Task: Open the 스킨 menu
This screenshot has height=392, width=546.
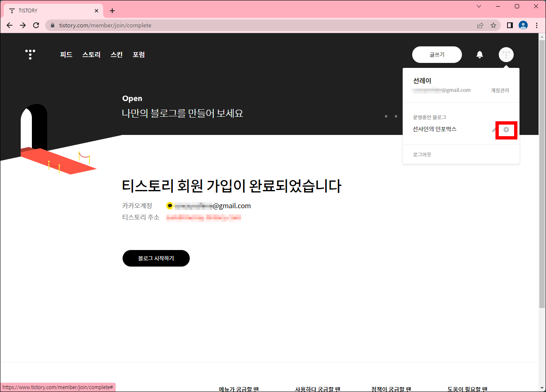Action: coord(117,55)
